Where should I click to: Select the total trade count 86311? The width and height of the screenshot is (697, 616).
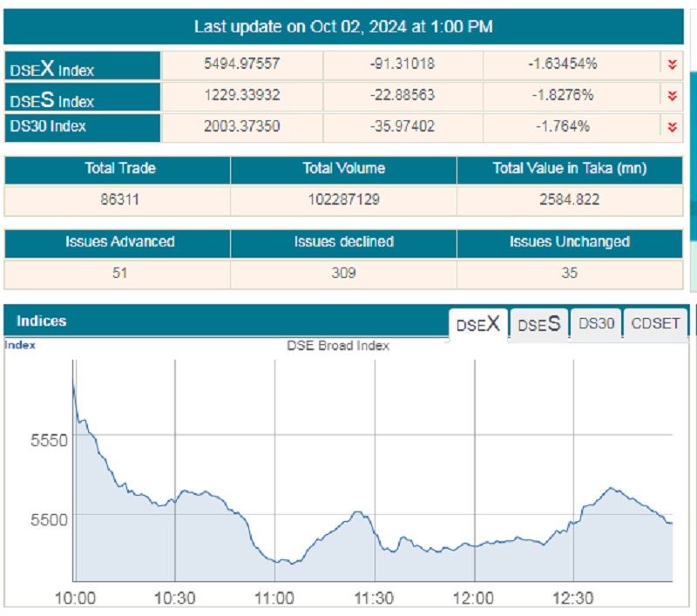pos(119,200)
